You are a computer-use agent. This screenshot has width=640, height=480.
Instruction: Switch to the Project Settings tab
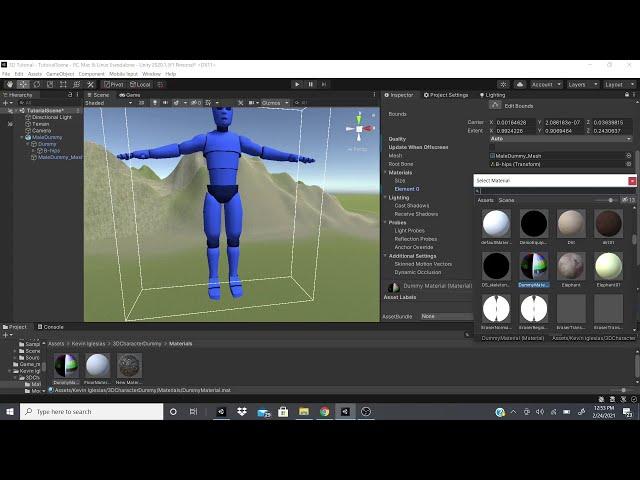[446, 95]
